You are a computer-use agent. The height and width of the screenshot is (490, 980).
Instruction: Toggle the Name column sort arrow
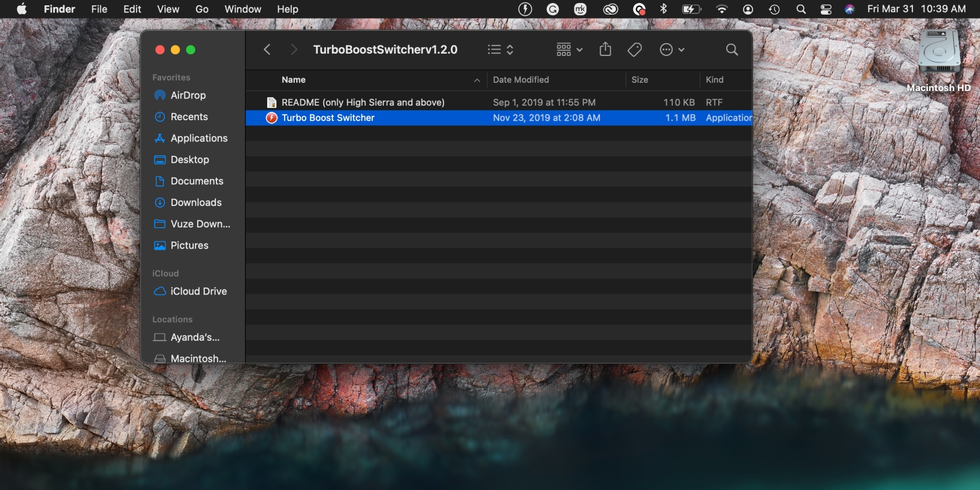(x=477, y=80)
